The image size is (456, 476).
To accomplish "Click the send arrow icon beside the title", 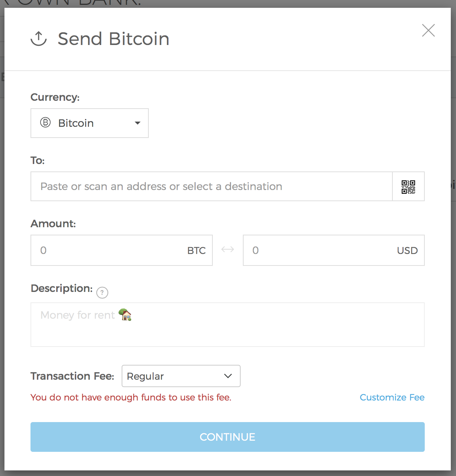I will click(39, 39).
